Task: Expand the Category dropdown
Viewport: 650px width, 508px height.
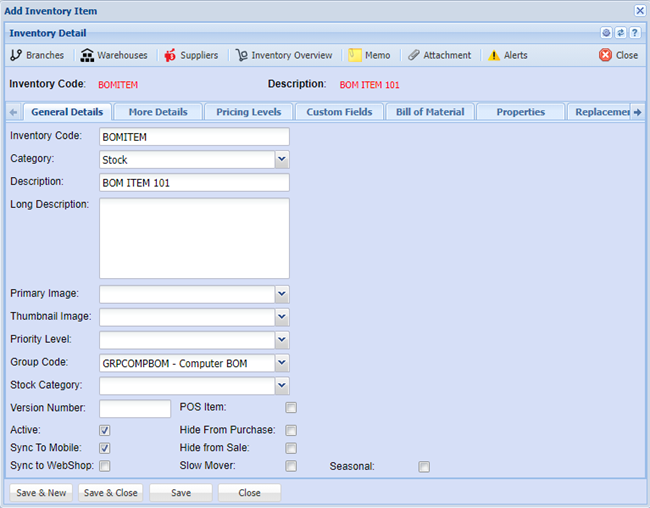Action: pyautogui.click(x=282, y=159)
